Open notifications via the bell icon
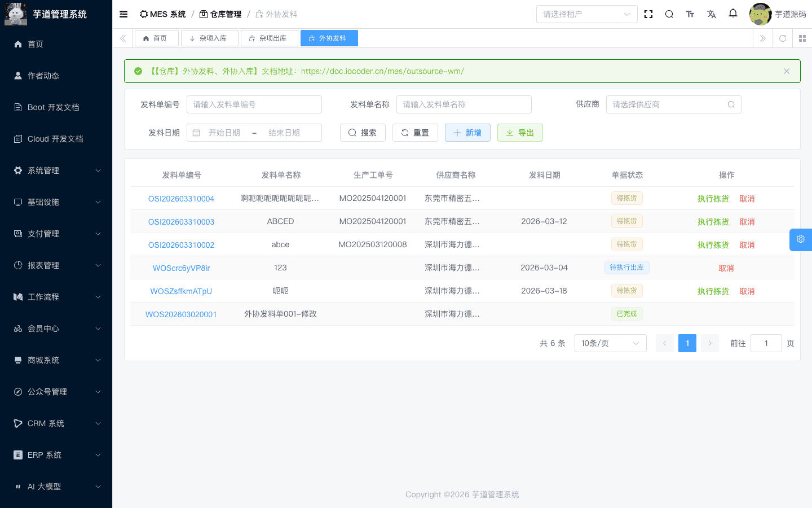This screenshot has height=508, width=812. 732,14
